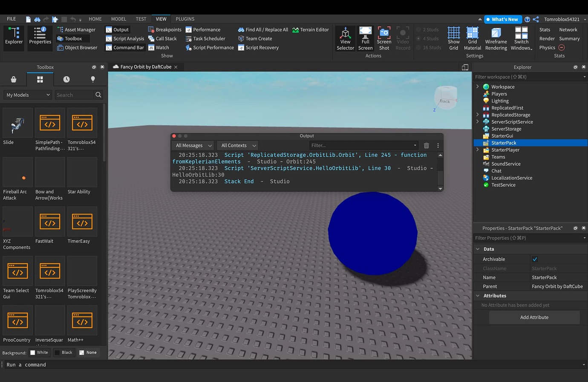Toggle Show Grid
The height and width of the screenshot is (382, 588).
(453, 38)
